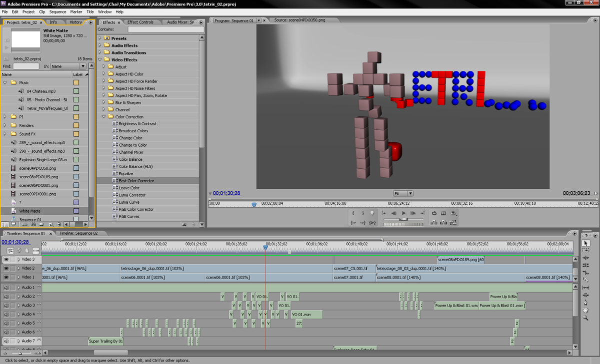
Task: Click Set In Point button in Program monitor
Action: [x=353, y=213]
